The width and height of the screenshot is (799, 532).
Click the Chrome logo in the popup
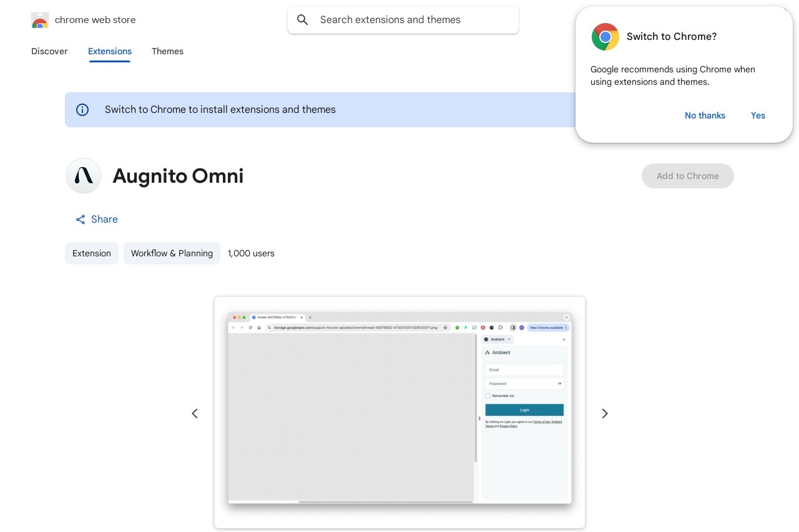605,37
